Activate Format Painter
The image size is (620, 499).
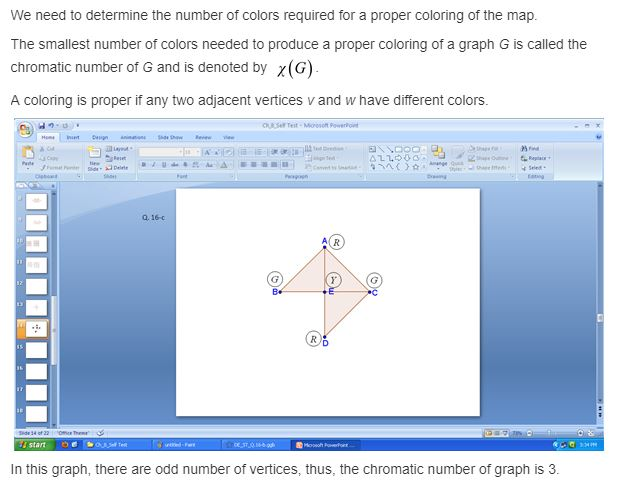pyautogui.click(x=60, y=168)
